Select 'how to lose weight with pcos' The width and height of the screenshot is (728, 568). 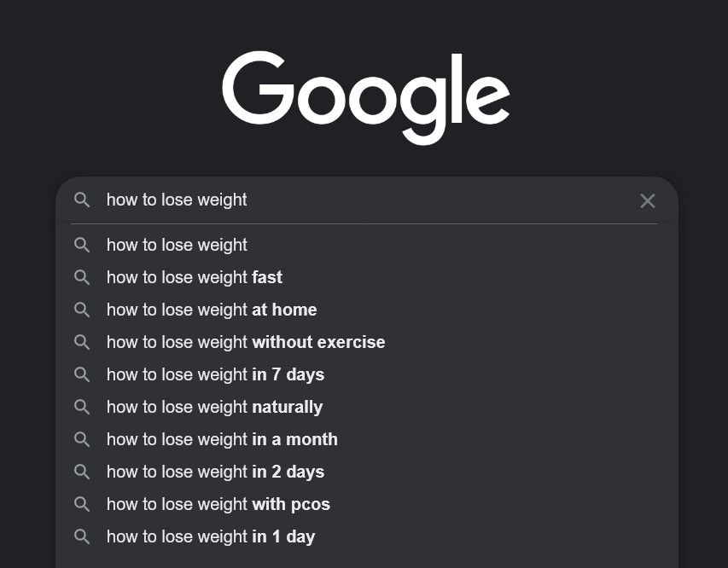pyautogui.click(x=367, y=504)
